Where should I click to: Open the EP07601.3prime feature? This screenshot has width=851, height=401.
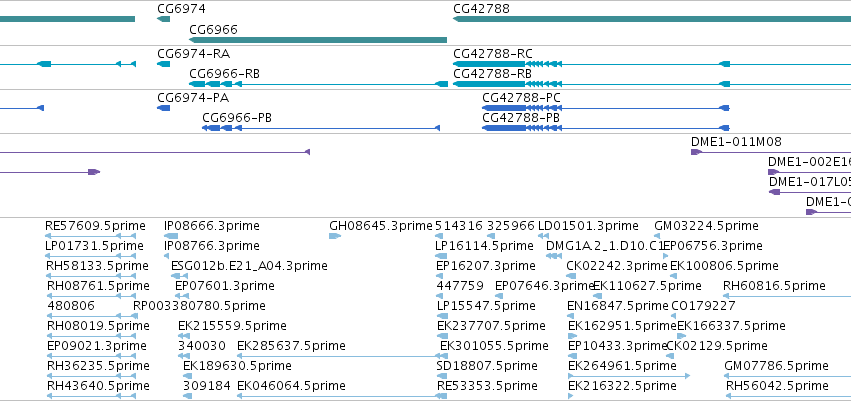pyautogui.click(x=225, y=286)
